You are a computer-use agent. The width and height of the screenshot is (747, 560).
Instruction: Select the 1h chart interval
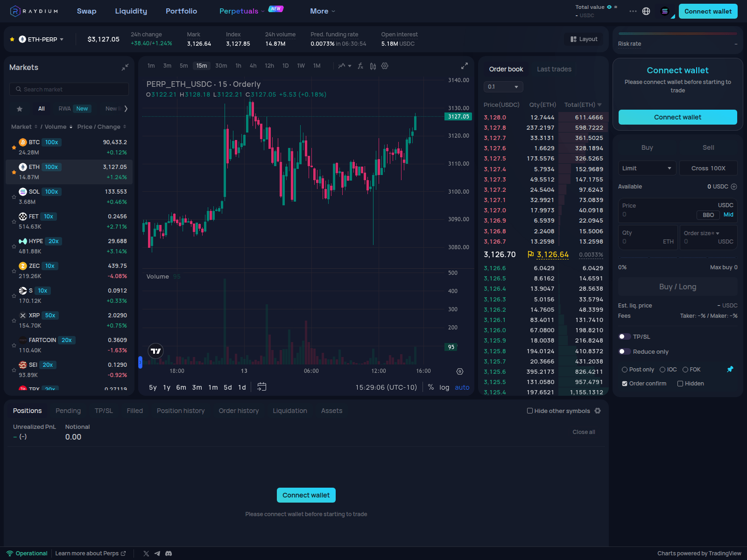[x=239, y=66]
